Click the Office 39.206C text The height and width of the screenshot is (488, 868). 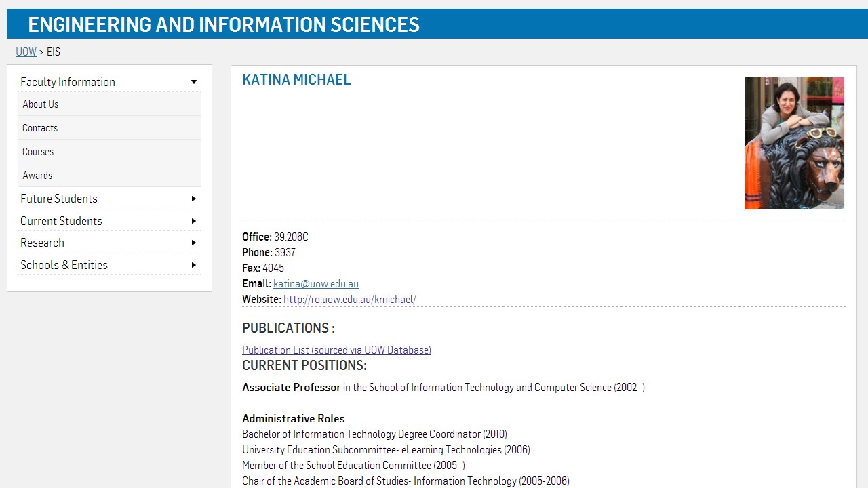[275, 237]
